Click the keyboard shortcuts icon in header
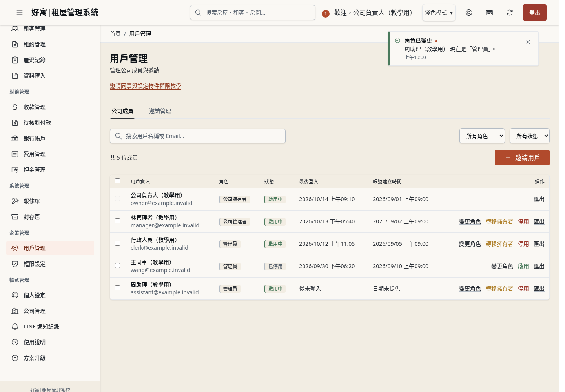565x392 pixels. click(489, 13)
